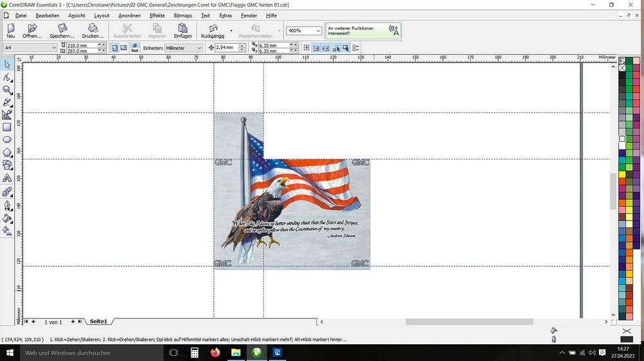
Task: Click the nudge offset stepper arrows
Action: [242, 48]
